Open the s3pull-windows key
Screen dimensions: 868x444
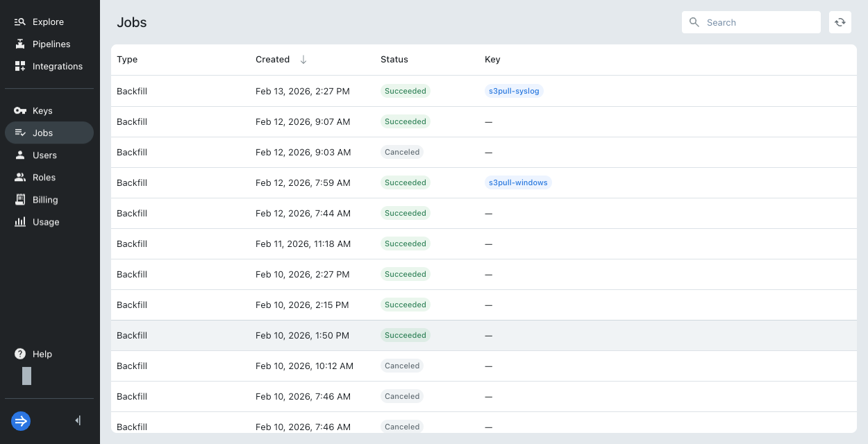[x=518, y=182]
